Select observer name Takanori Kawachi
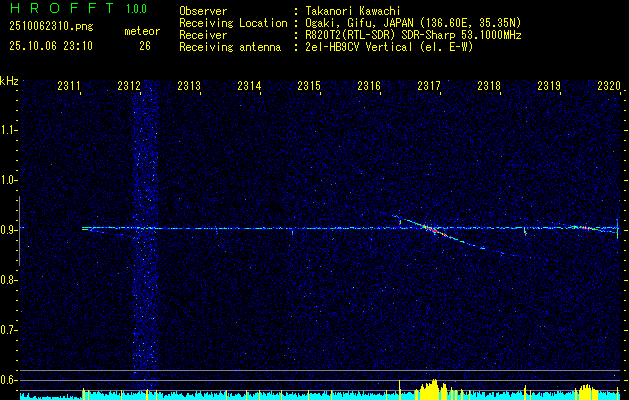The height and width of the screenshot is (400, 629). point(353,11)
